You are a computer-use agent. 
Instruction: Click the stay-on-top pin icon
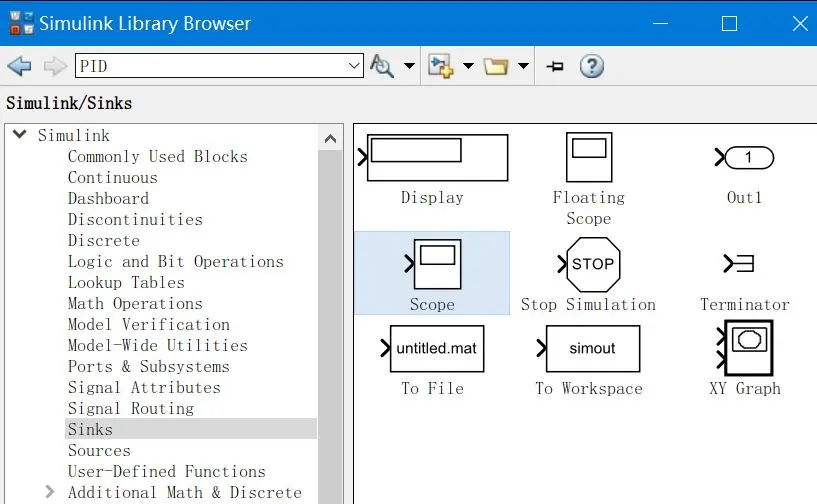tap(555, 66)
